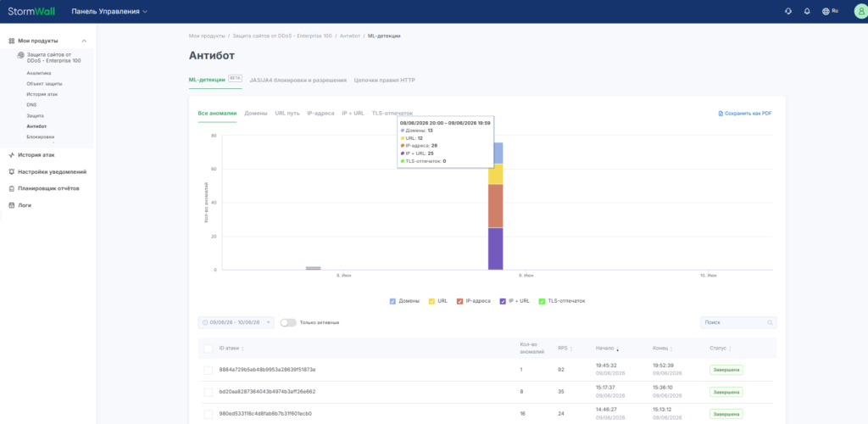Select the IP-адреса anomalies tab

(320, 113)
